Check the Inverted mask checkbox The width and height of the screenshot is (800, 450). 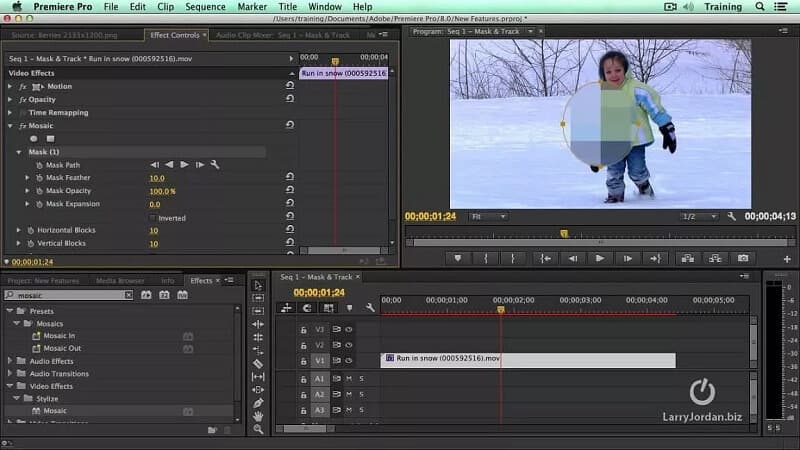[152, 218]
